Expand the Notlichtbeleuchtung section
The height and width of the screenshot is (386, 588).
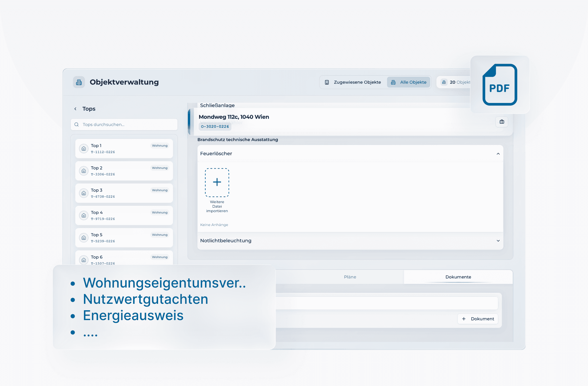[x=498, y=241]
